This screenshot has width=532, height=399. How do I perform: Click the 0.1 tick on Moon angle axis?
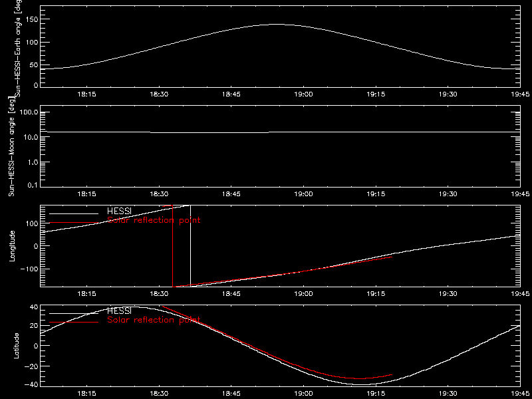pos(33,185)
